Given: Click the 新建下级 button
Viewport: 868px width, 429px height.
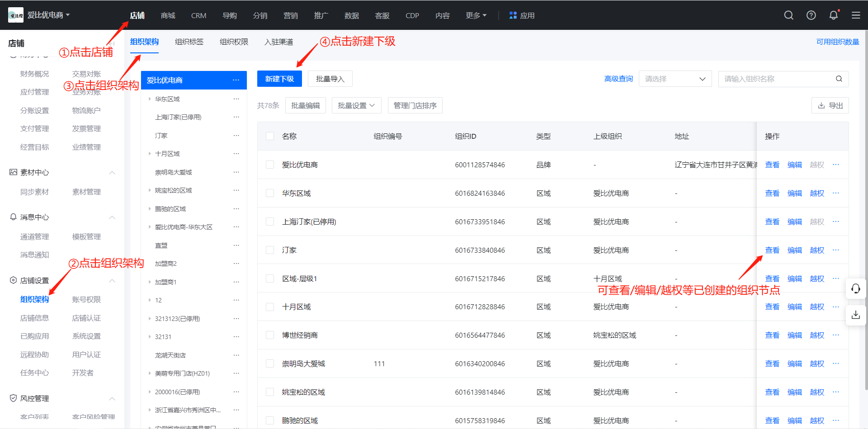Looking at the screenshot, I should coord(279,79).
